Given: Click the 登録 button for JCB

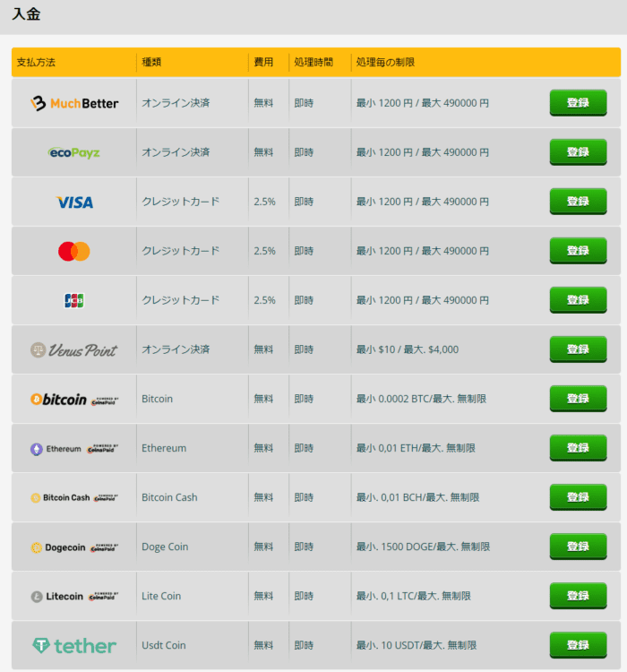Looking at the screenshot, I should [578, 300].
